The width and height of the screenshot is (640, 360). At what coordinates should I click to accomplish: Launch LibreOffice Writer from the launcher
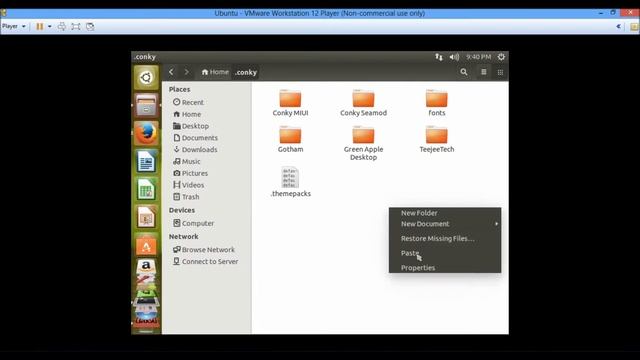[146, 161]
